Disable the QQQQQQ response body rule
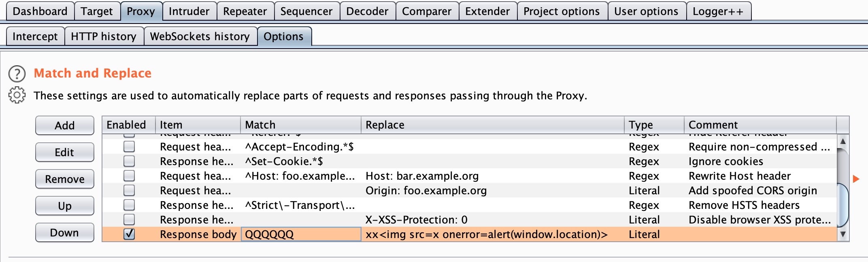The image size is (868, 262). pos(129,234)
